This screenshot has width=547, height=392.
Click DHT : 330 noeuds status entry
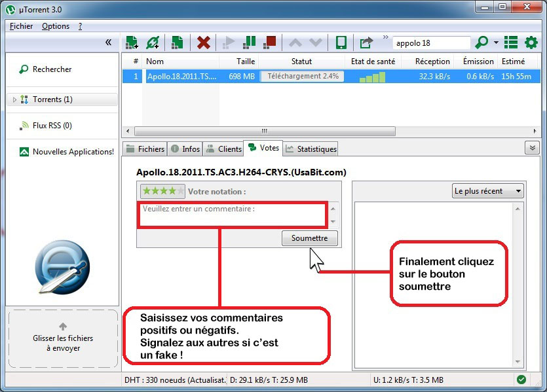point(175,380)
